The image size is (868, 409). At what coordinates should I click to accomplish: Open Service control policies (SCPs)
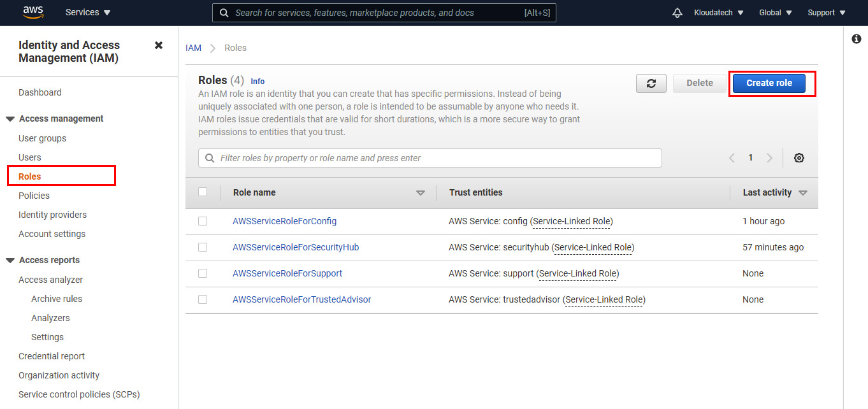(79, 394)
